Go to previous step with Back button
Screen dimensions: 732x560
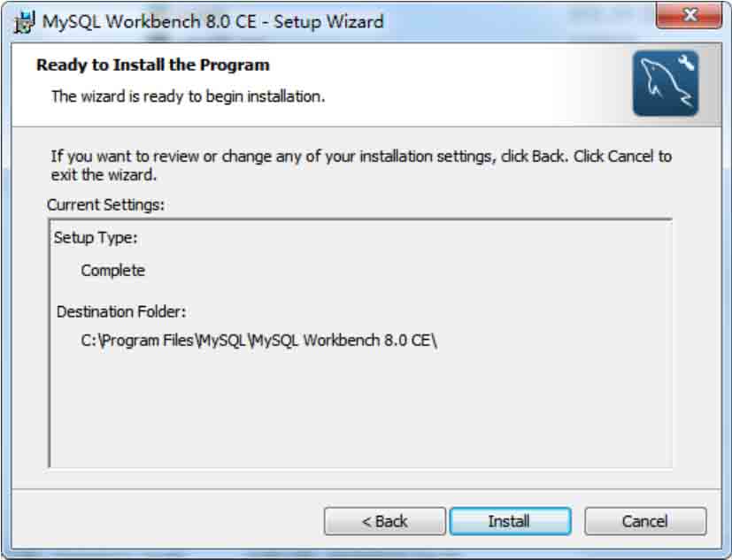[385, 521]
